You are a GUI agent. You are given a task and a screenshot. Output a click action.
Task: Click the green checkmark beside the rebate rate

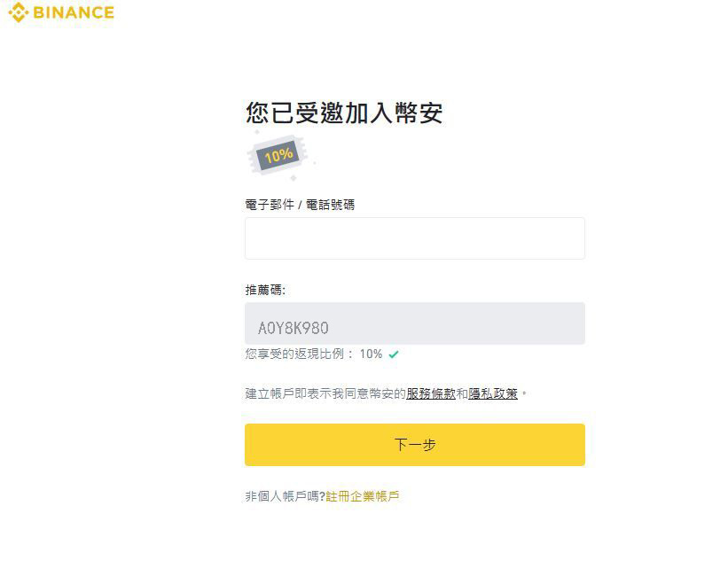click(x=395, y=355)
